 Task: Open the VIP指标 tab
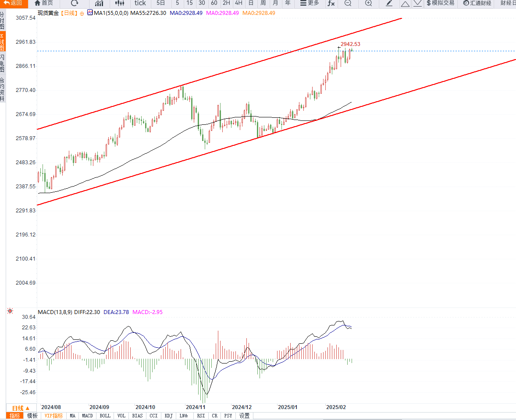[x=53, y=416]
